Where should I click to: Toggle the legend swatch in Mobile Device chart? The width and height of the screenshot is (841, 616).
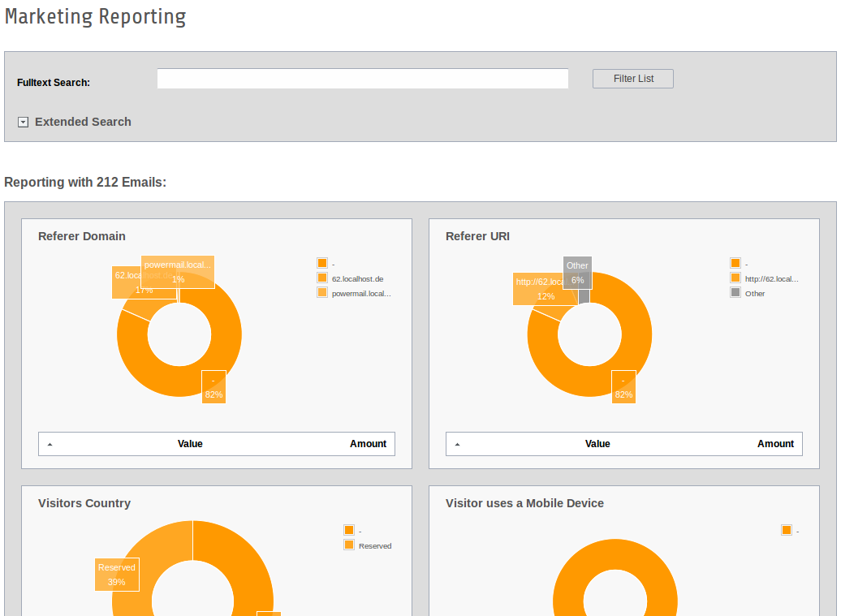[786, 530]
